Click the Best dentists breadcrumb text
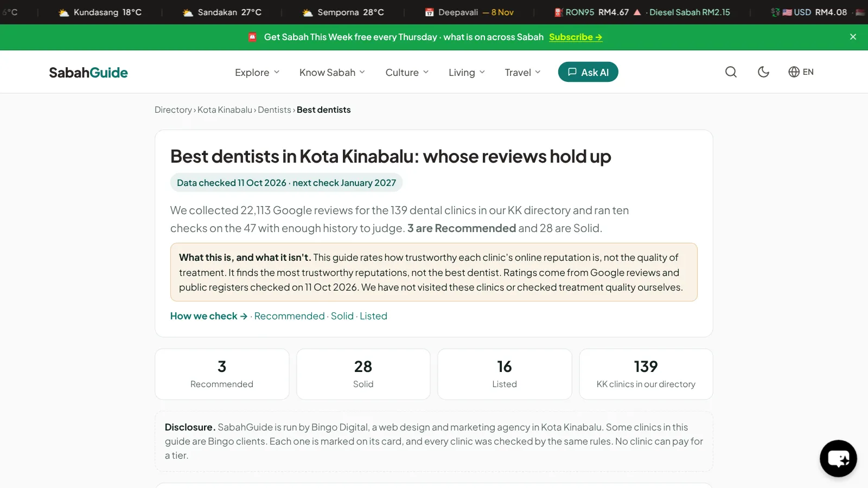This screenshot has height=488, width=868. click(x=324, y=110)
